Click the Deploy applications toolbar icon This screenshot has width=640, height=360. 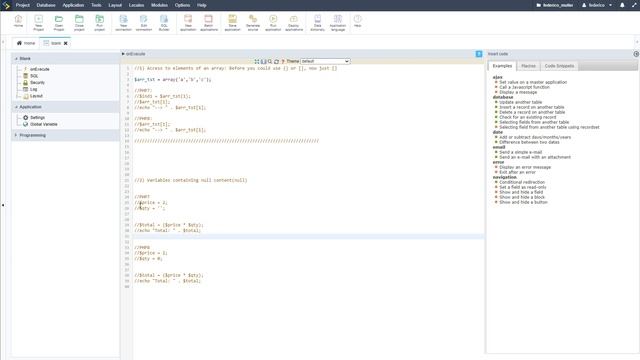click(294, 23)
